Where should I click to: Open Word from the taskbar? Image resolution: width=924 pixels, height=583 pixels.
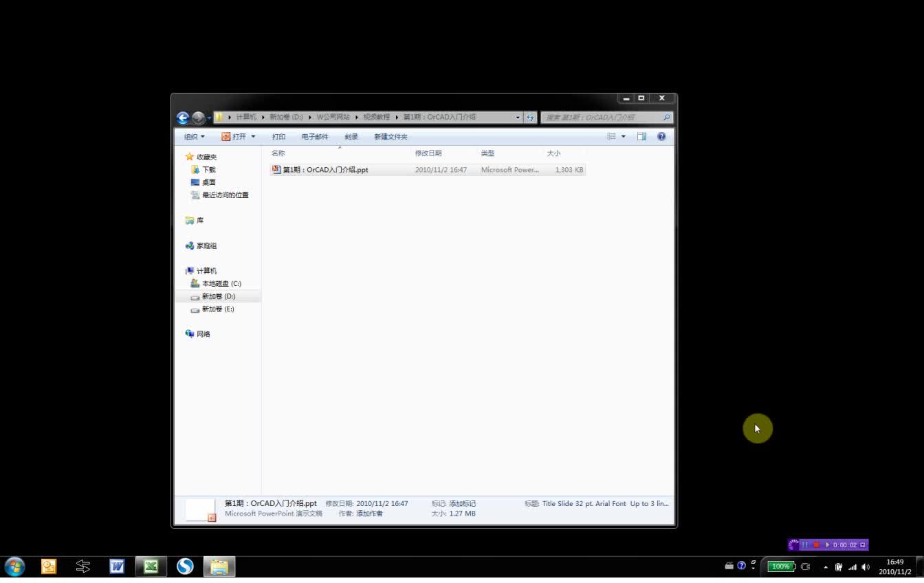tap(117, 566)
